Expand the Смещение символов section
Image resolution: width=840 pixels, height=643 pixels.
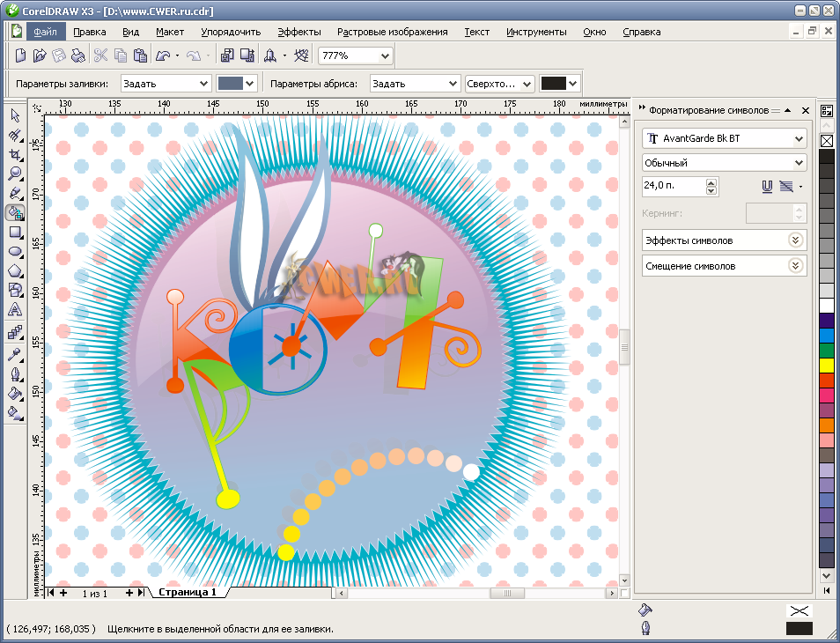(x=795, y=265)
